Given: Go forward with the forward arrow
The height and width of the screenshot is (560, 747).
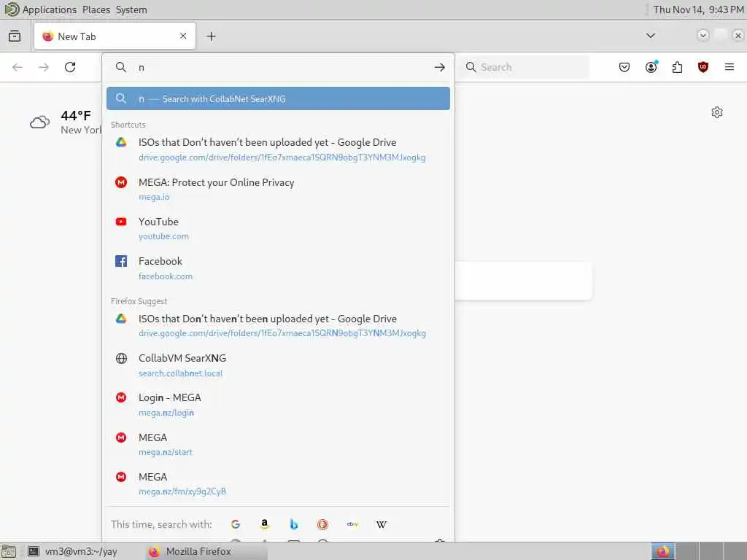Looking at the screenshot, I should (44, 67).
